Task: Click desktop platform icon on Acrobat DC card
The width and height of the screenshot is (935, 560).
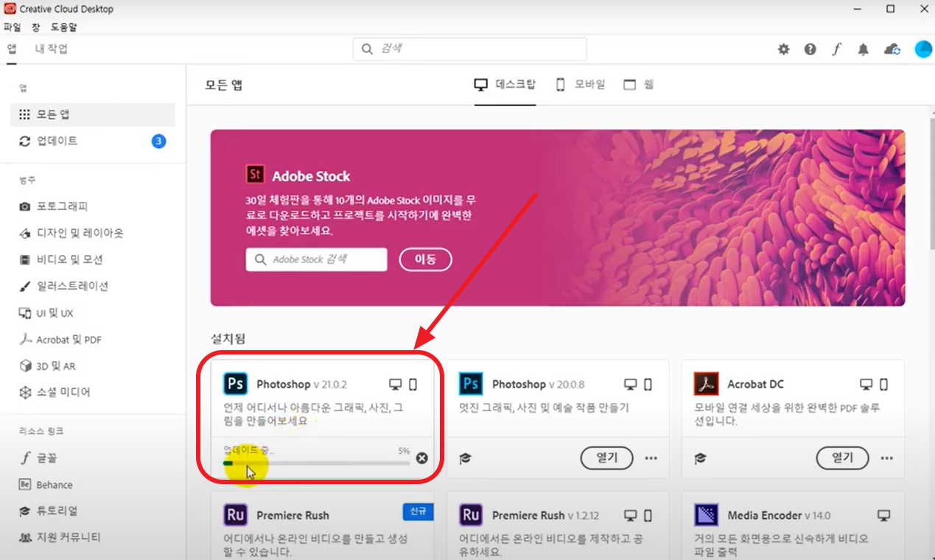Action: (866, 385)
